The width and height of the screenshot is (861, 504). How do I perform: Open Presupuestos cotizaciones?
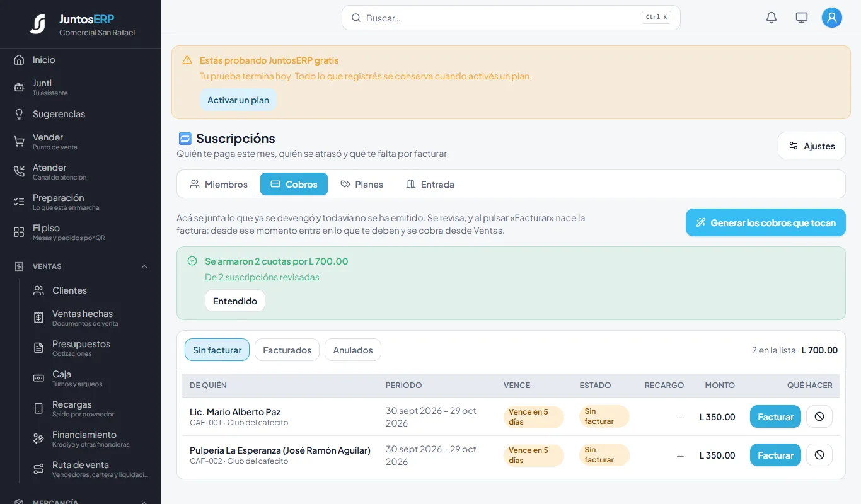[x=91, y=348]
